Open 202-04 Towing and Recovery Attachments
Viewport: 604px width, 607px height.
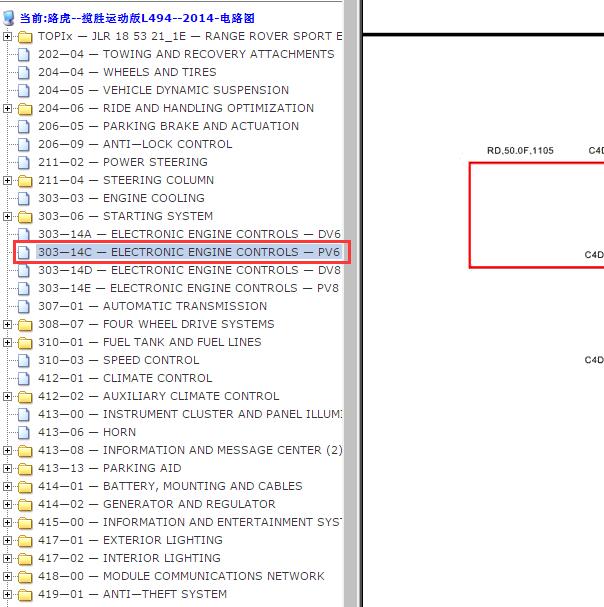pos(186,54)
